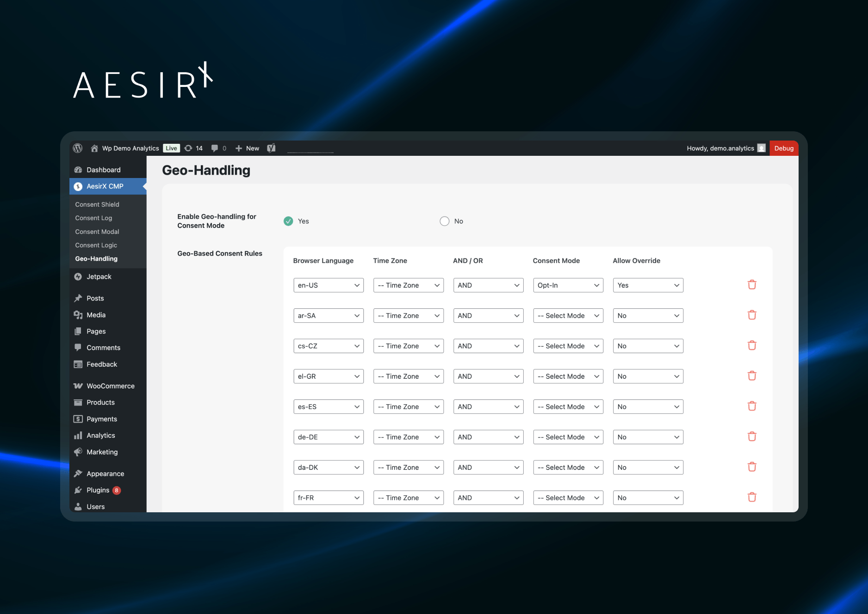Open the Consent Log menu item
This screenshot has width=868, height=614.
[x=93, y=218]
